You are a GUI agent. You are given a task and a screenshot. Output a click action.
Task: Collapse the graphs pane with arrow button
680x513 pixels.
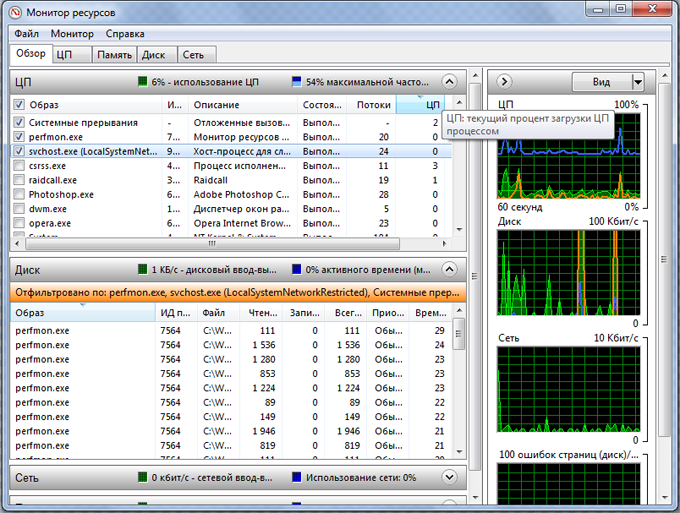[505, 81]
